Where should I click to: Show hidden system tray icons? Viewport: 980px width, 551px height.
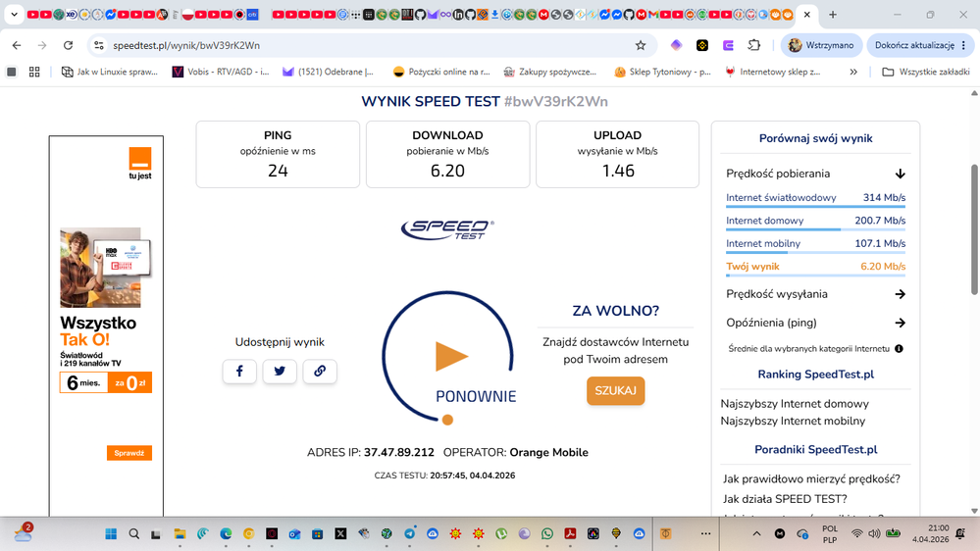[x=756, y=533]
